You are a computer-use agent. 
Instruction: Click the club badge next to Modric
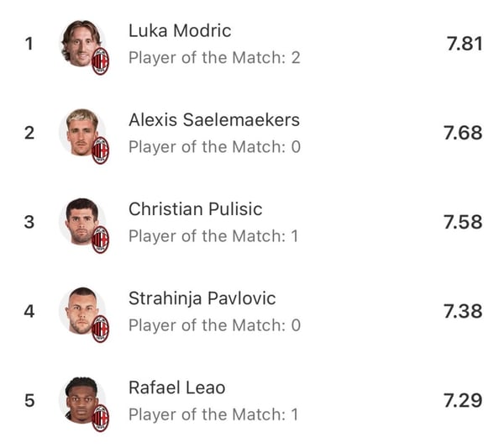point(101,61)
